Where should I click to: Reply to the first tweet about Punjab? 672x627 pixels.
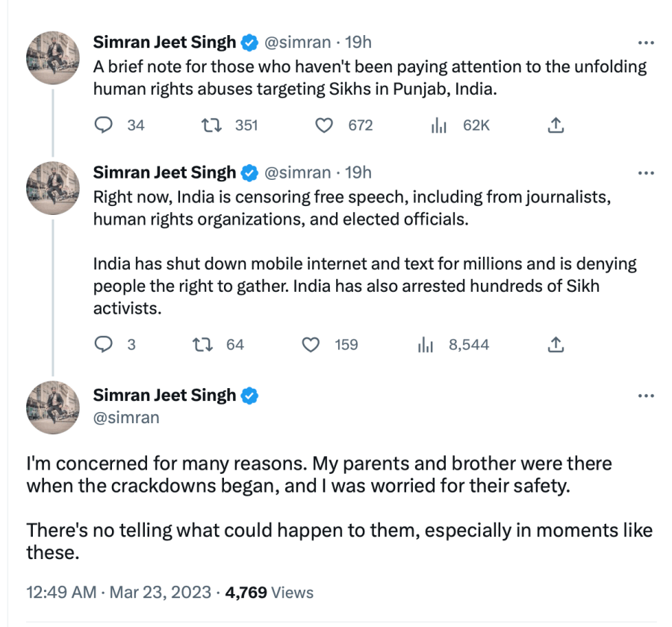click(102, 125)
